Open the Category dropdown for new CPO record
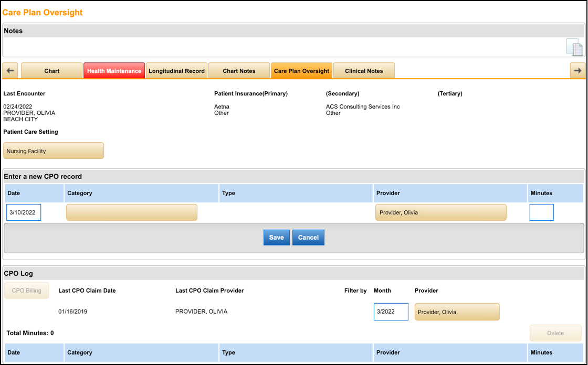The image size is (588, 365). pyautogui.click(x=132, y=212)
